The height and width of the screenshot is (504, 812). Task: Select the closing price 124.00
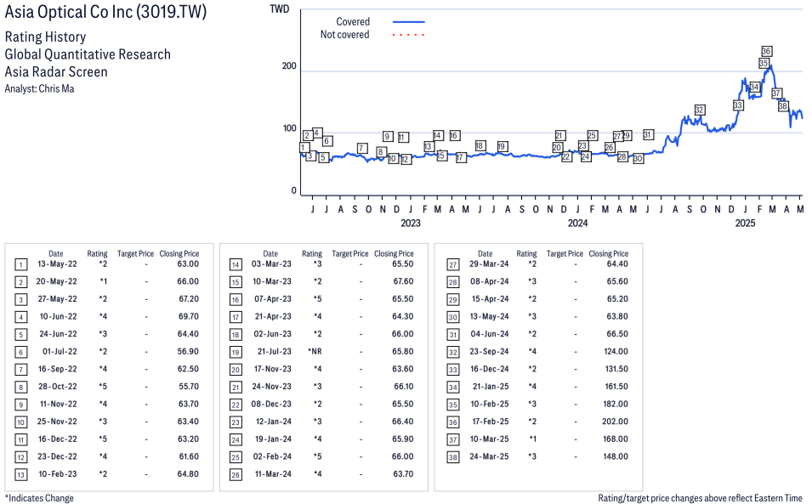click(616, 351)
